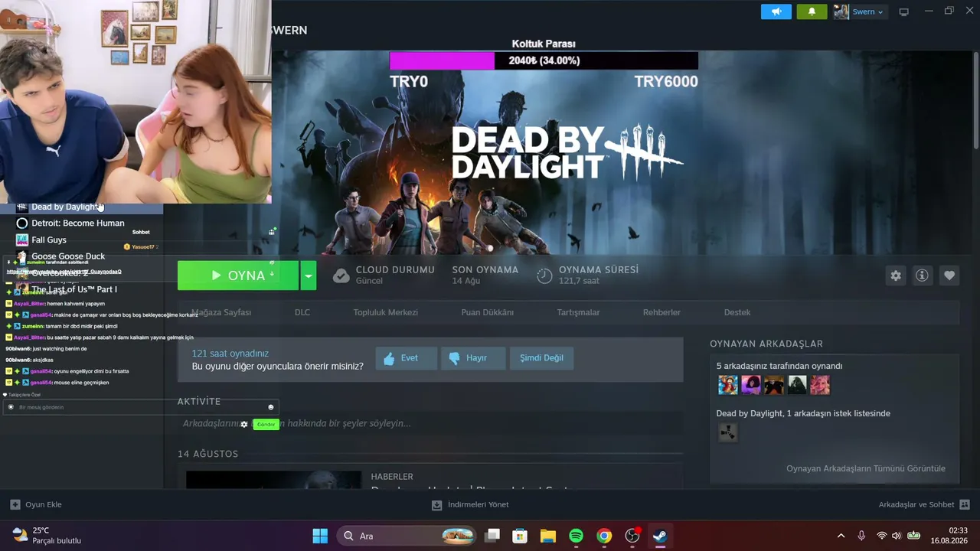
Task: Show game info icon
Action: click(922, 275)
